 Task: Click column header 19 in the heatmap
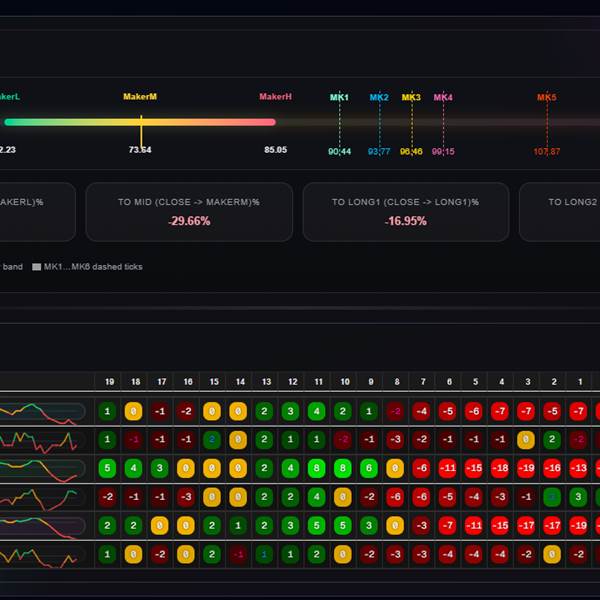tap(107, 381)
